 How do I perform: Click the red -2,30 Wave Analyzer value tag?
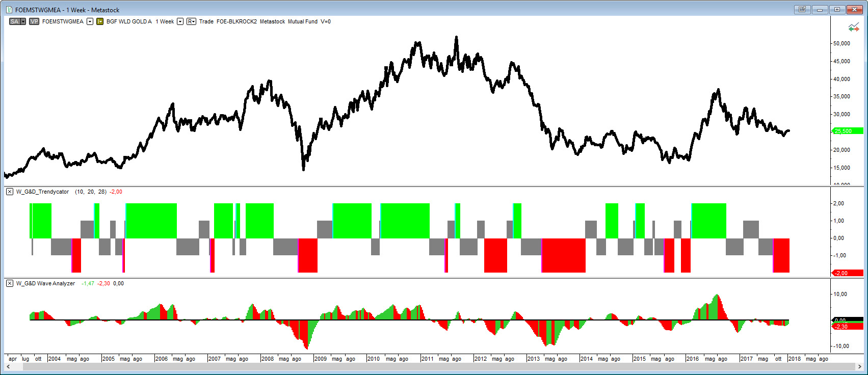pos(847,327)
